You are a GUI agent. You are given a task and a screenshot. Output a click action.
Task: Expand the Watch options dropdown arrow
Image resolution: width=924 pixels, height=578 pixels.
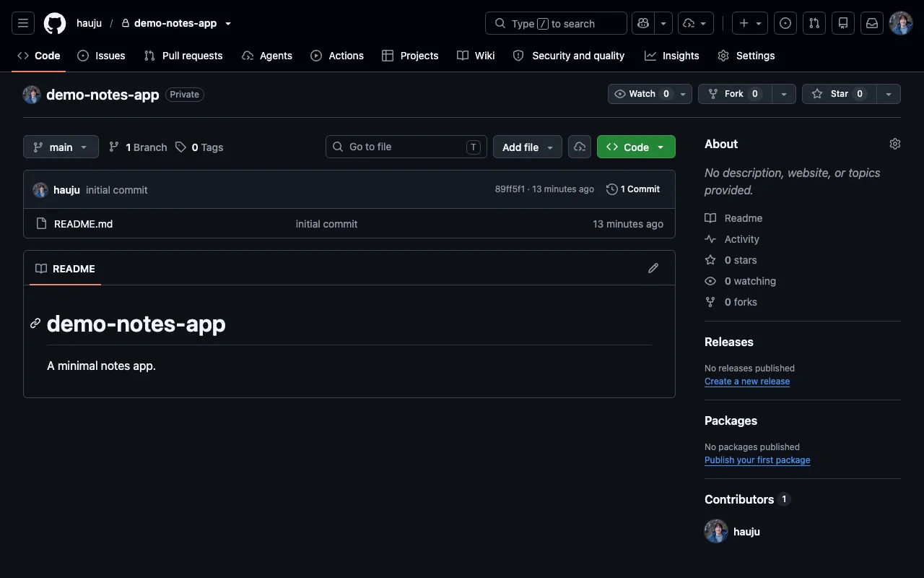tap(684, 94)
